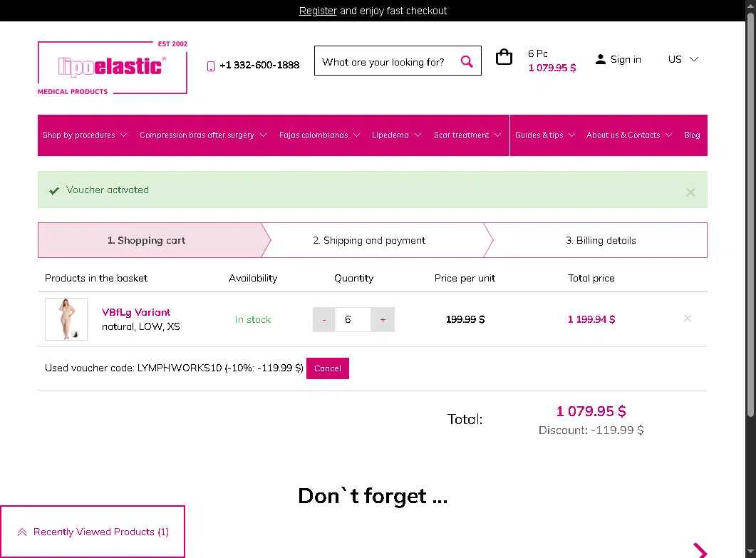Cancel the LYMPHWORKS10 voucher
Screen dimensions: 756x558
coord(327,368)
